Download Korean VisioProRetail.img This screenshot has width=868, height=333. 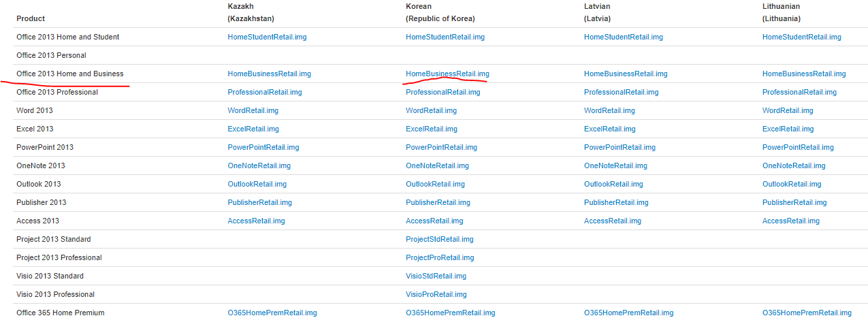pyautogui.click(x=436, y=294)
